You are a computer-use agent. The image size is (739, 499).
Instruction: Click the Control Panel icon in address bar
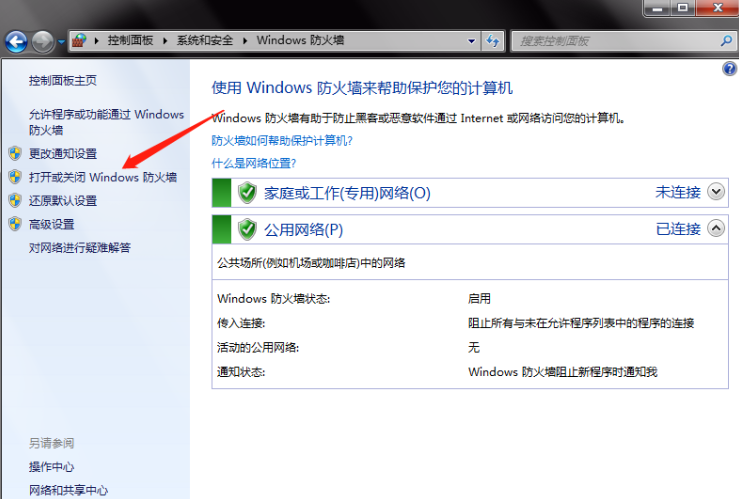79,41
